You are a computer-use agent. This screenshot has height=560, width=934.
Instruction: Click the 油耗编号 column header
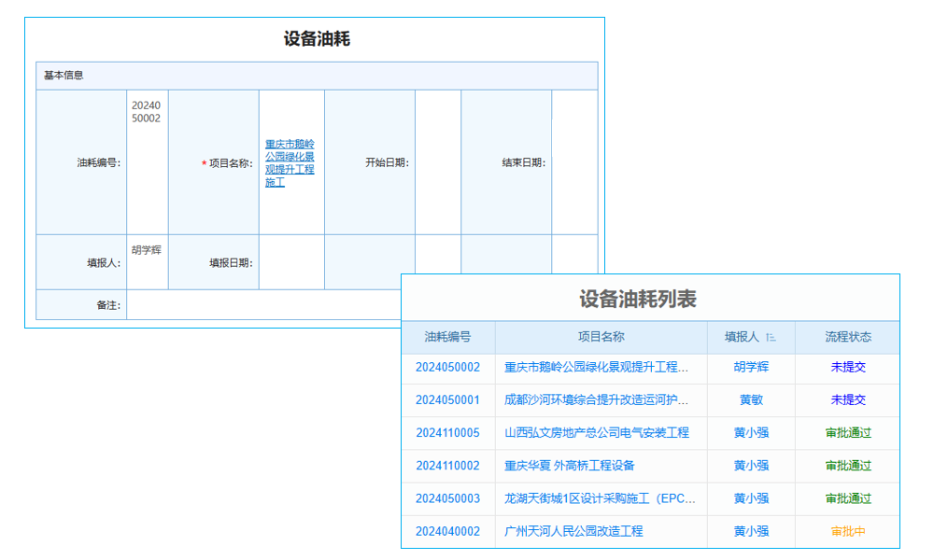coord(447,338)
